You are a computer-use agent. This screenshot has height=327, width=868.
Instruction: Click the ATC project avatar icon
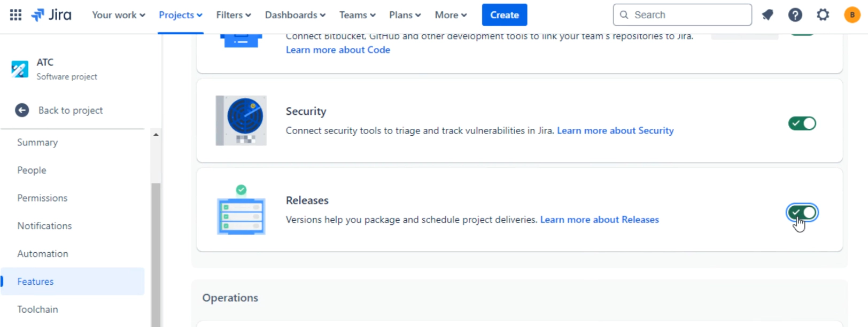click(20, 69)
